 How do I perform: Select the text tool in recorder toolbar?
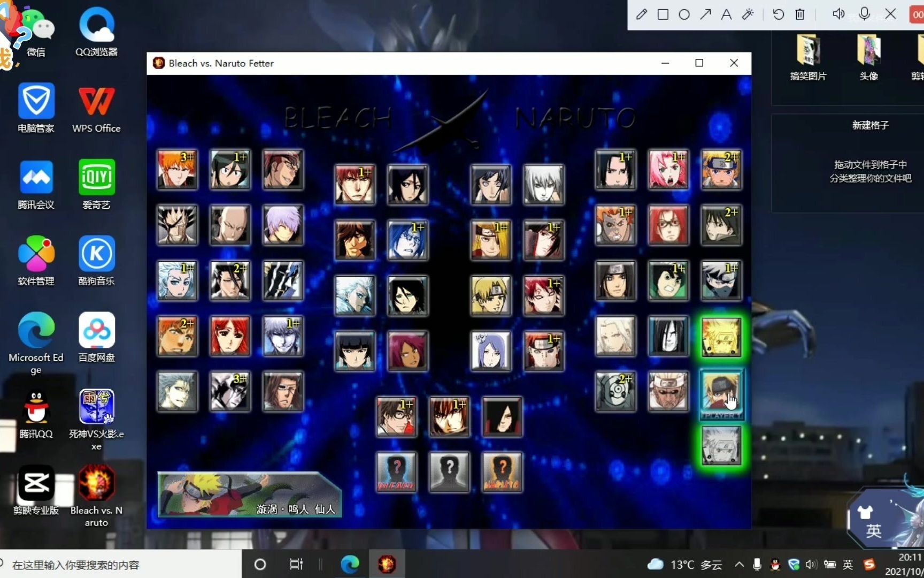726,14
